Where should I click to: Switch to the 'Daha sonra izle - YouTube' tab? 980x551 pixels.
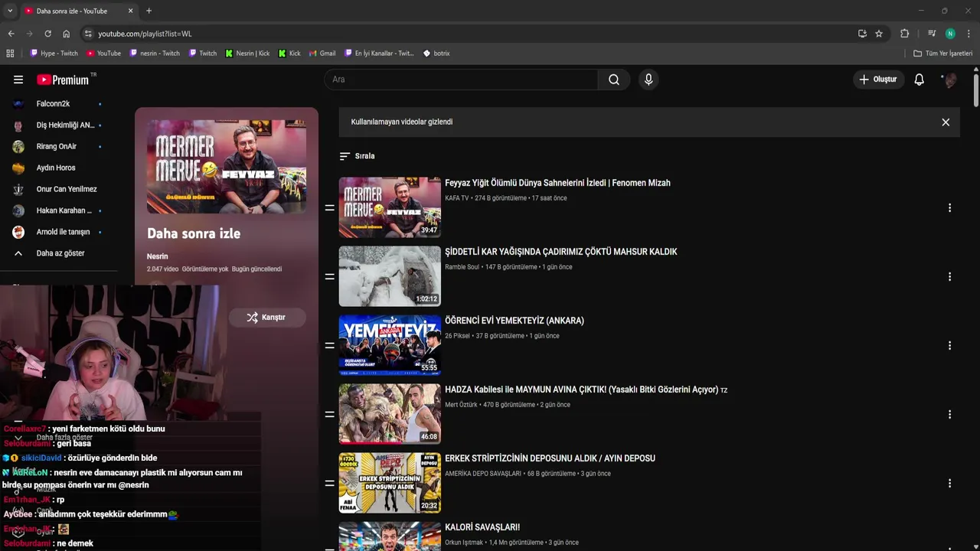tap(78, 11)
